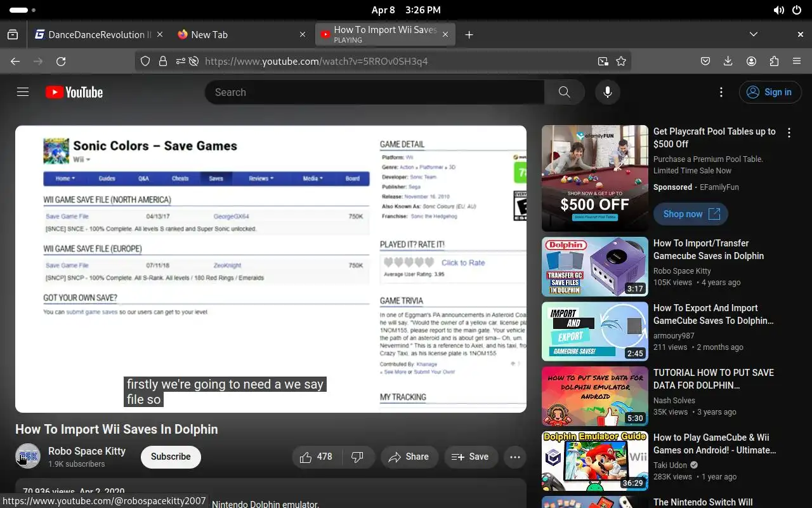Open site permissions icon in address bar
The width and height of the screenshot is (812, 508).
point(180,61)
